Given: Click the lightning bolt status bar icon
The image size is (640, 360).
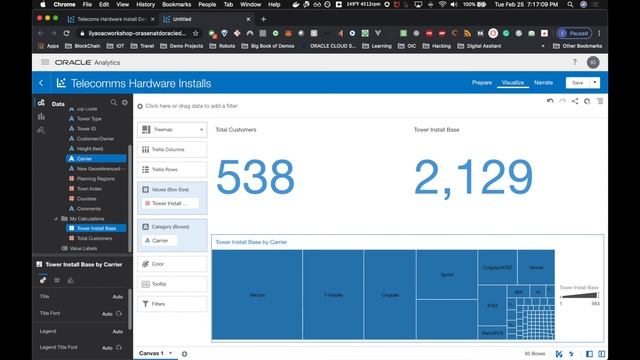Looking at the screenshot, I should click(571, 354).
